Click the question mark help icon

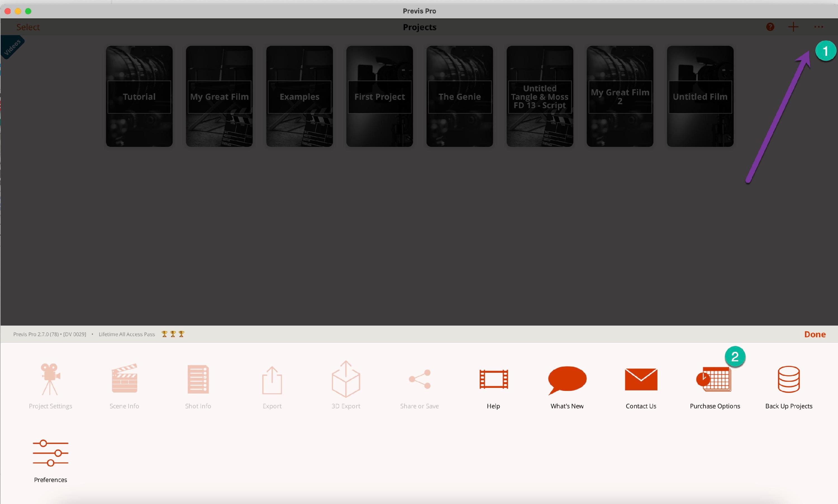point(770,27)
